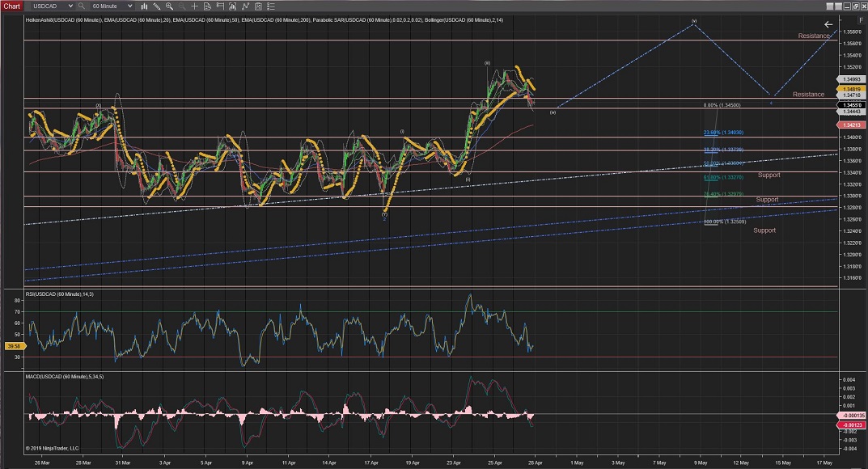Image resolution: width=868 pixels, height=469 pixels.
Task: Open the bar chart style icon
Action: coord(144,6)
